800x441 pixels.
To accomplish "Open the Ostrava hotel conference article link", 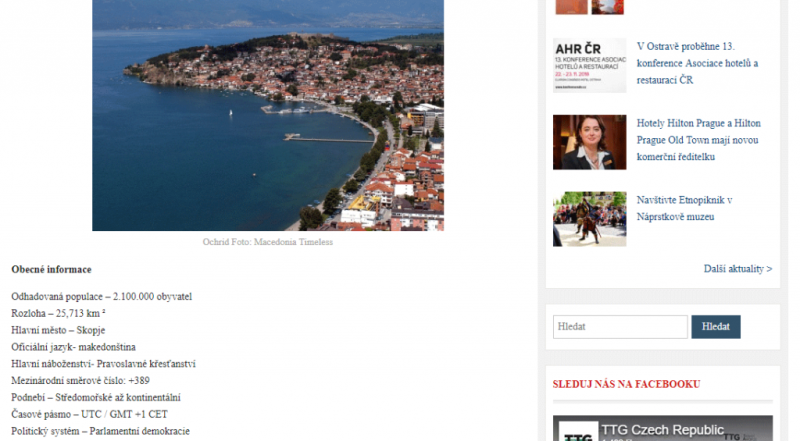I will 697,63.
